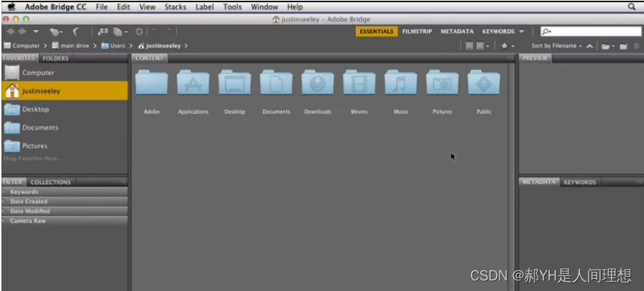Rotate 90 degrees counterclockwise icon
Screen dimensions: 644x291
tap(156, 31)
